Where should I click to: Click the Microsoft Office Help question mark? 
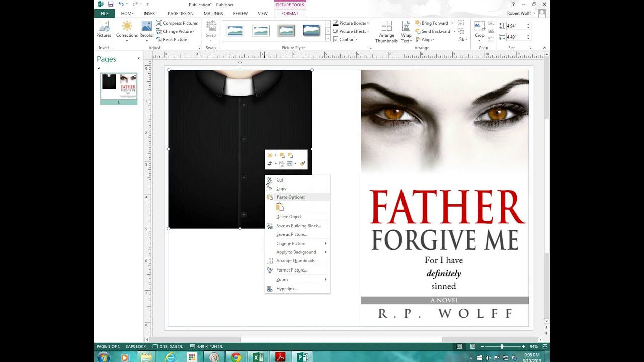tap(513, 4)
